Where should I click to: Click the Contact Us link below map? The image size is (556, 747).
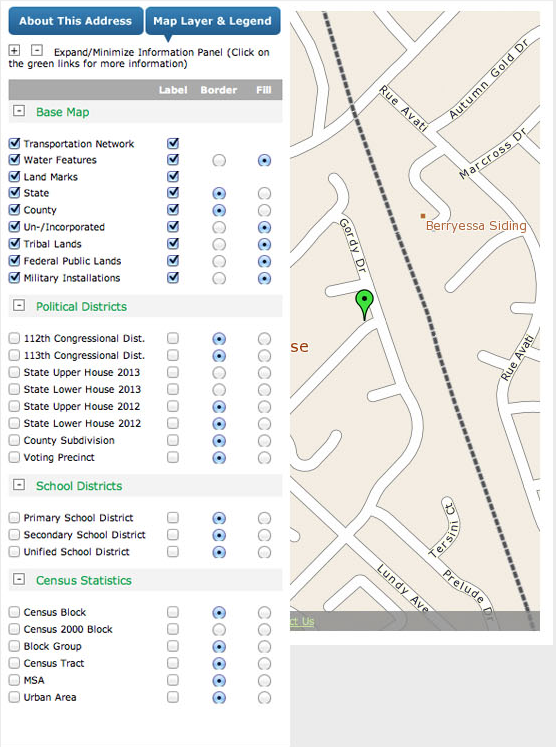pos(302,621)
